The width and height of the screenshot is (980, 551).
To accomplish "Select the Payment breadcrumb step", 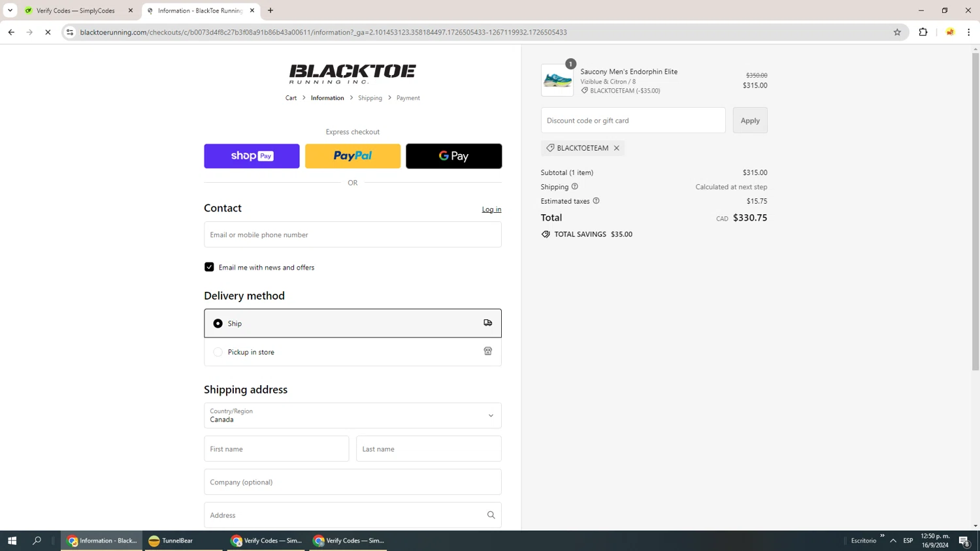I will tap(408, 98).
